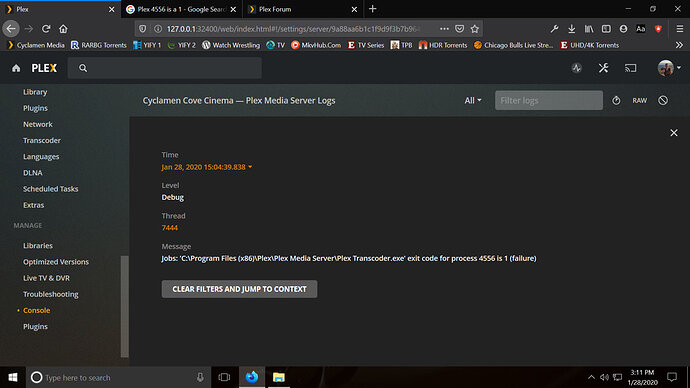Open page actions three-dot menu
Image resolution: width=690 pixels, height=388 pixels.
click(x=444, y=29)
